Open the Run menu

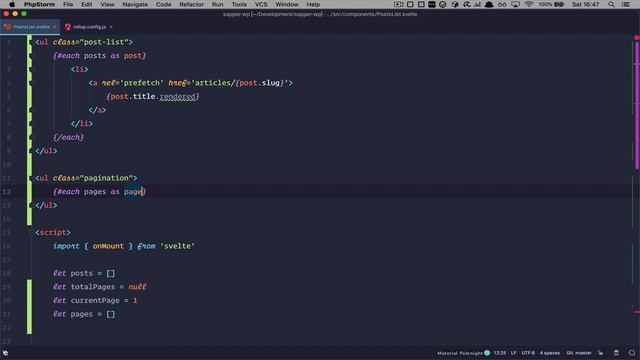pos(218,4)
